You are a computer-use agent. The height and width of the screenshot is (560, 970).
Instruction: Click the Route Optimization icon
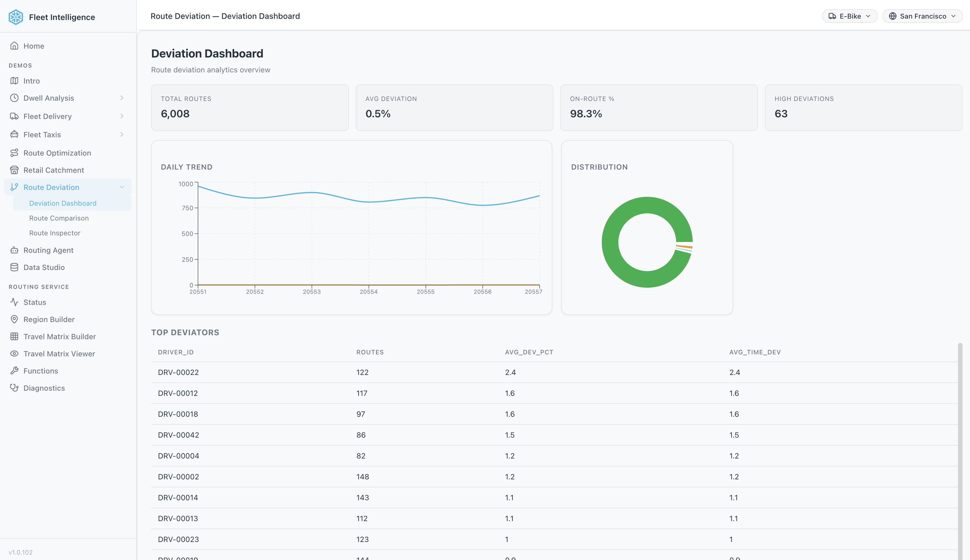pyautogui.click(x=14, y=153)
